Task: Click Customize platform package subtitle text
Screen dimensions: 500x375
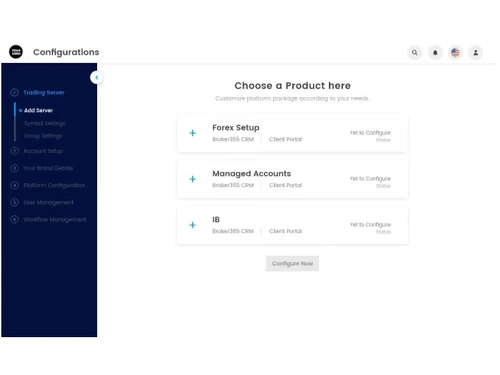Action: click(292, 98)
